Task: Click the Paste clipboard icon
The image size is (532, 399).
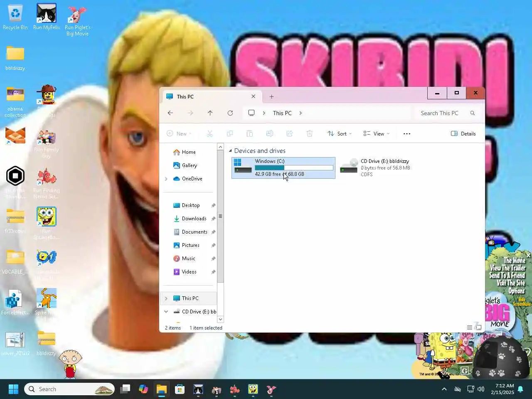Action: 250,134
